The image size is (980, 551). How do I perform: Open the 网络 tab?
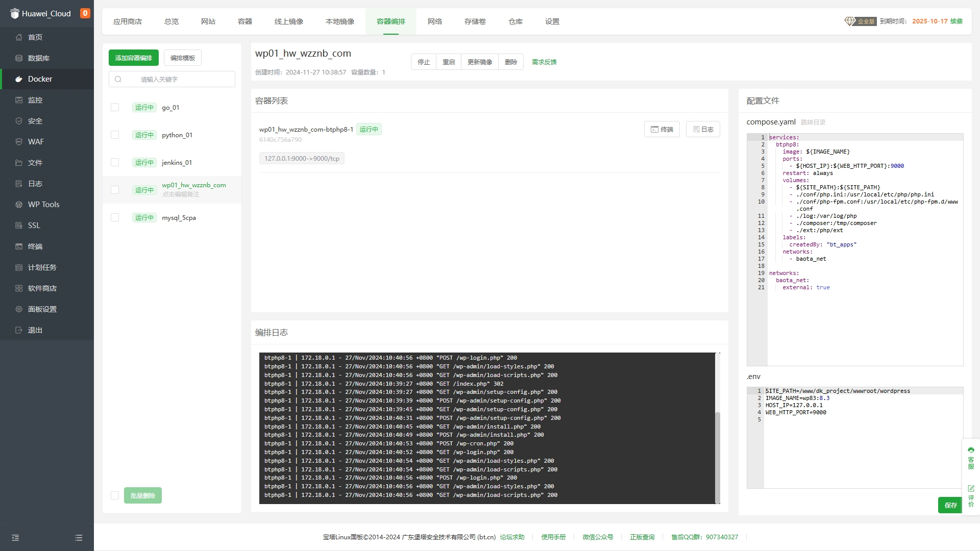pyautogui.click(x=435, y=21)
